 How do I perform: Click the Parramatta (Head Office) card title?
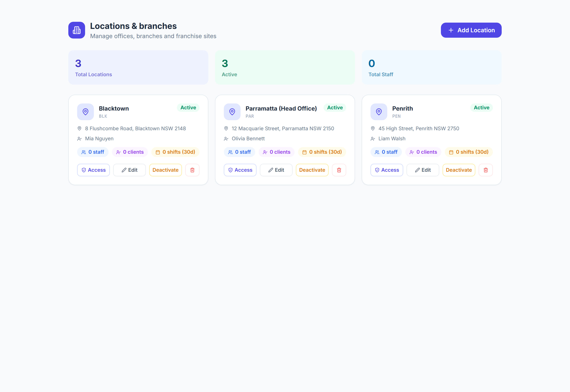click(x=281, y=108)
